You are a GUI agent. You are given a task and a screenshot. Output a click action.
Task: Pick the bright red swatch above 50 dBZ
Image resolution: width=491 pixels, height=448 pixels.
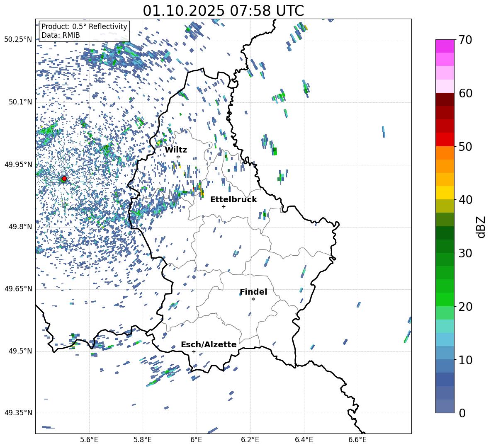click(x=445, y=139)
